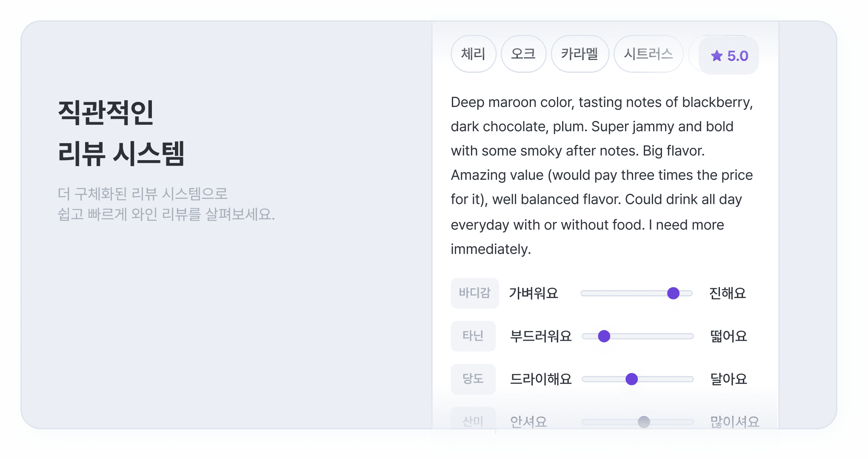Toggle the 체리 tasting note chip
The image size is (868, 460).
473,54
